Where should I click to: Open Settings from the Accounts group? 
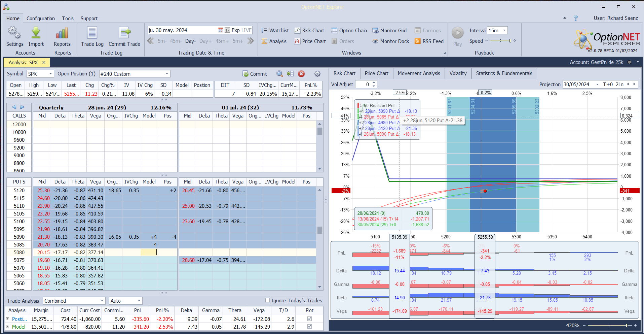pyautogui.click(x=15, y=37)
